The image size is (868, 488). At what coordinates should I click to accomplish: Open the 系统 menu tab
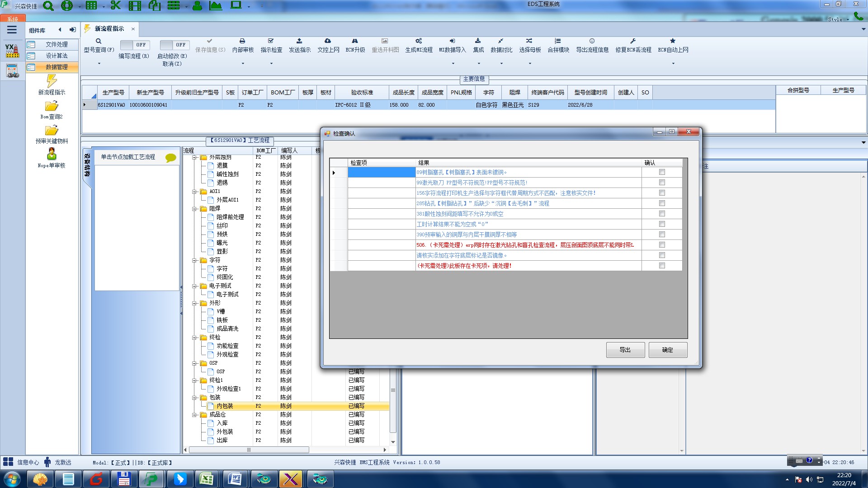point(13,19)
